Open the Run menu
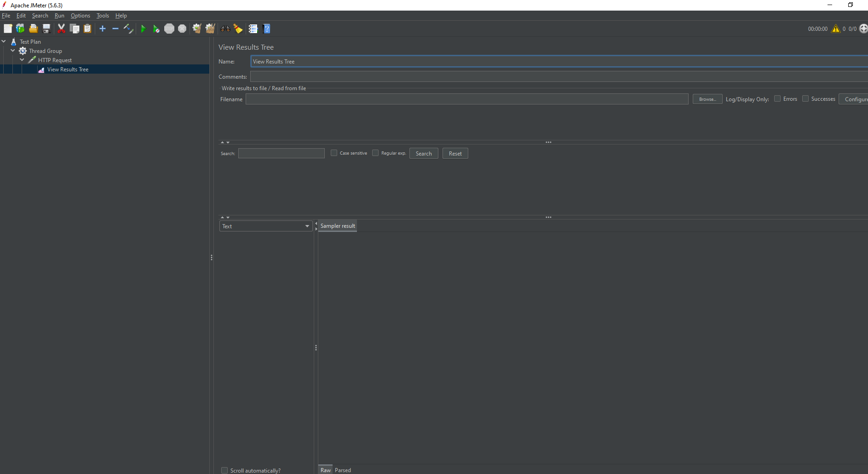Image resolution: width=868 pixels, height=474 pixels. [x=59, y=16]
